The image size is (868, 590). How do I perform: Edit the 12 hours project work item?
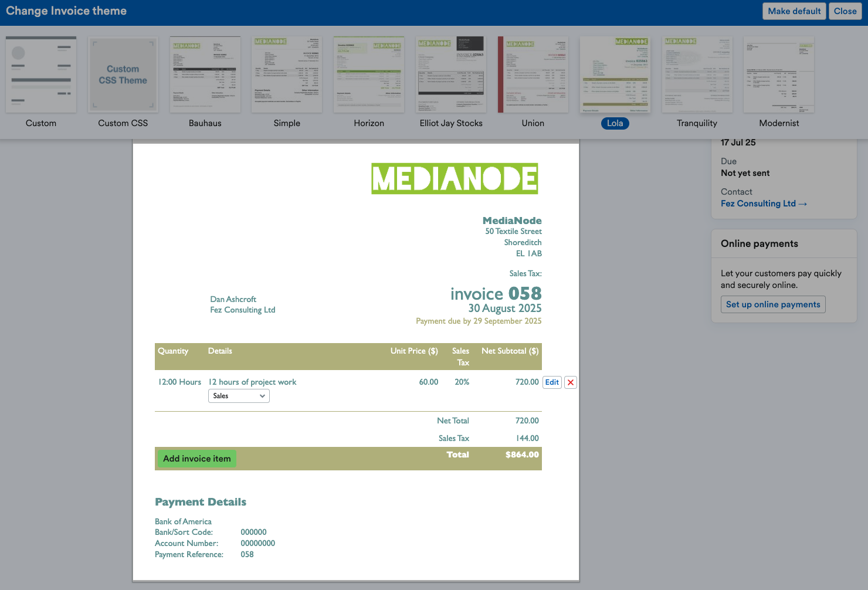pos(552,382)
